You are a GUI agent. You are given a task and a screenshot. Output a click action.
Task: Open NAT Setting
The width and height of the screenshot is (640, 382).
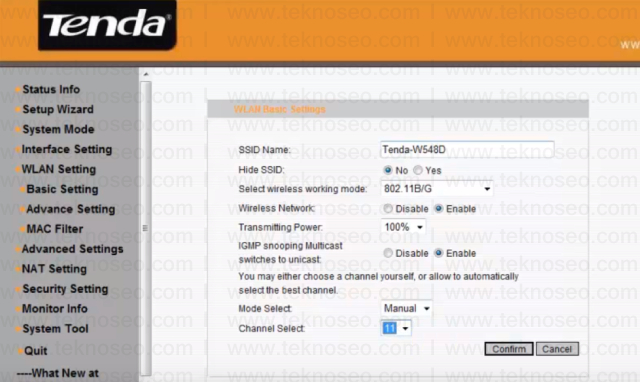54,269
